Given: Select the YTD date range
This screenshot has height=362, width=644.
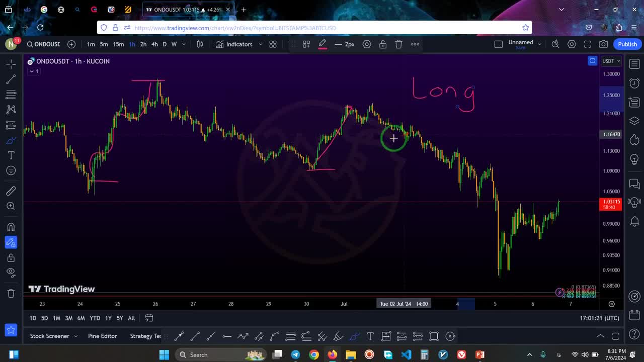Looking at the screenshot, I should pos(95,318).
